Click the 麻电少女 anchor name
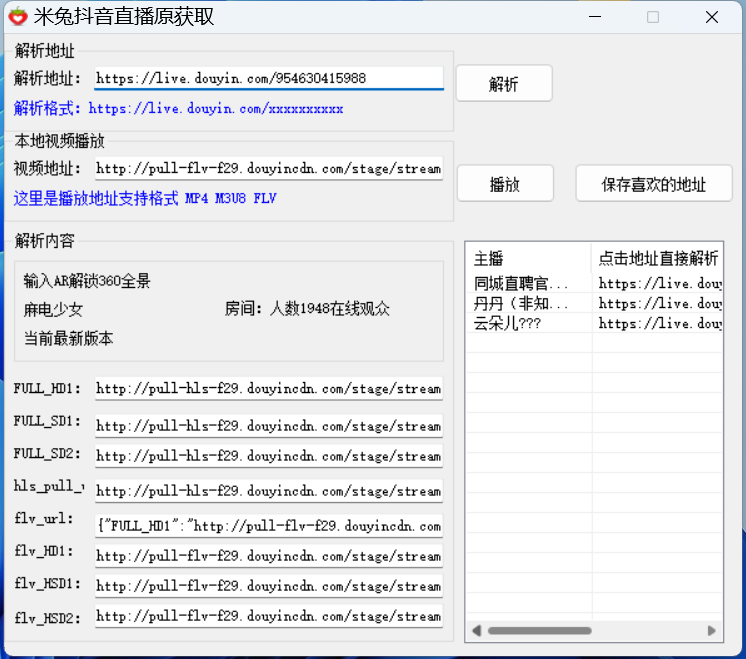Image resolution: width=746 pixels, height=659 pixels. tap(53, 310)
